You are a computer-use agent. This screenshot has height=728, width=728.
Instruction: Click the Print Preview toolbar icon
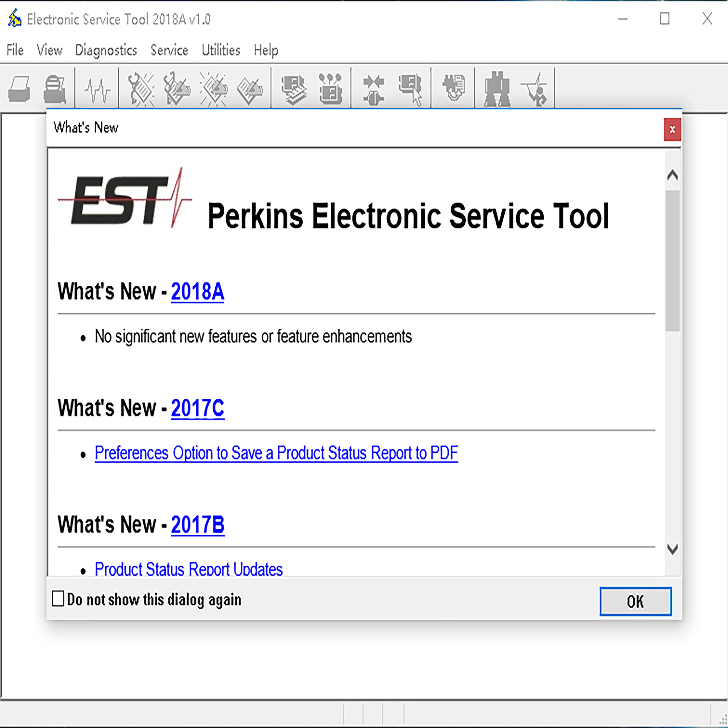55,89
